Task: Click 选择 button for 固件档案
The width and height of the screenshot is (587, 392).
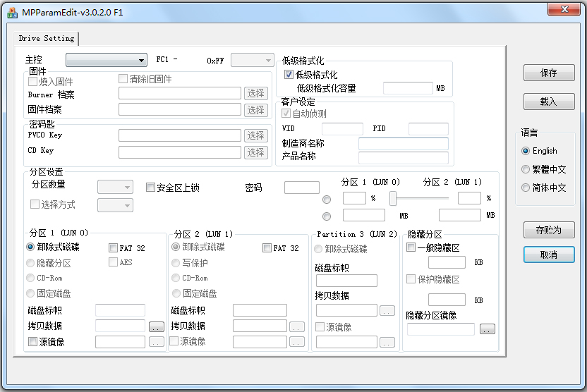Action: click(x=256, y=110)
